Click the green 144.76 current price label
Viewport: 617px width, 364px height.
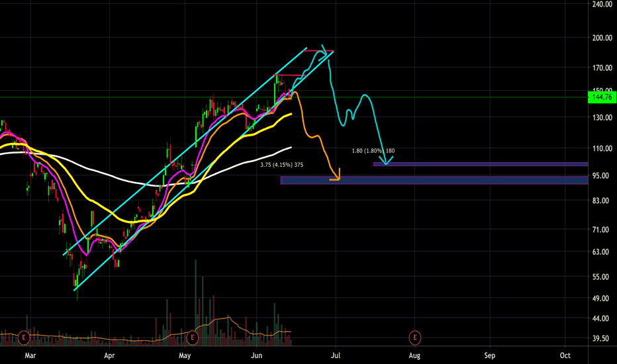pyautogui.click(x=602, y=97)
